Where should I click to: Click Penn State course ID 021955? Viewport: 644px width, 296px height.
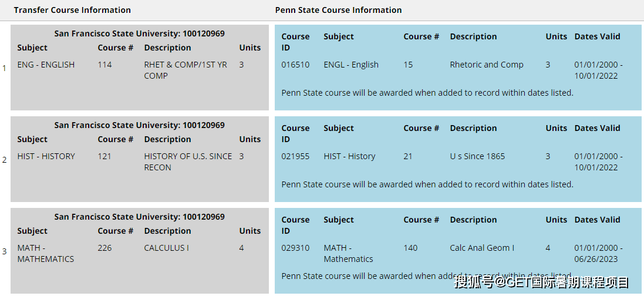pyautogui.click(x=296, y=156)
